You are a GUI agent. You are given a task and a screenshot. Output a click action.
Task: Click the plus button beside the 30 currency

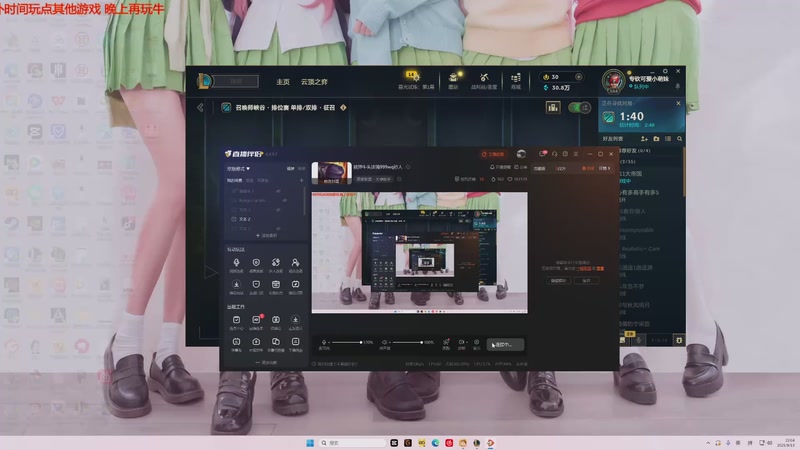point(579,77)
